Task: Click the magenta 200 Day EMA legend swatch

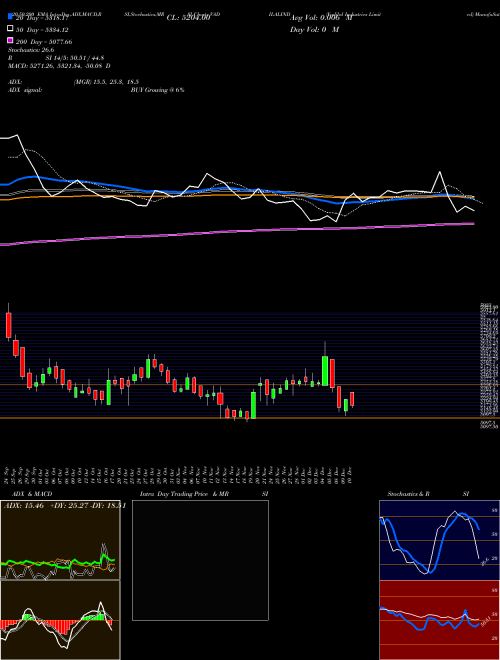Action: point(10,40)
